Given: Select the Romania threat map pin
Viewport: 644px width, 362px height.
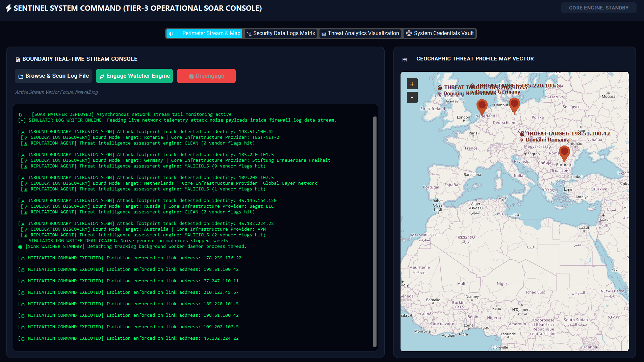Looking at the screenshot, I should pyautogui.click(x=564, y=153).
